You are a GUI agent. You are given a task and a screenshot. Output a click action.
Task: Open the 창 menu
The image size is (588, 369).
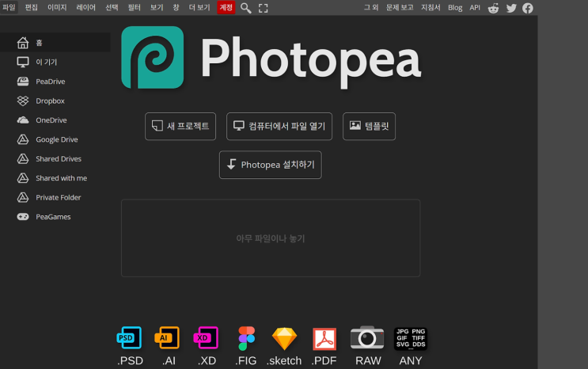click(176, 7)
